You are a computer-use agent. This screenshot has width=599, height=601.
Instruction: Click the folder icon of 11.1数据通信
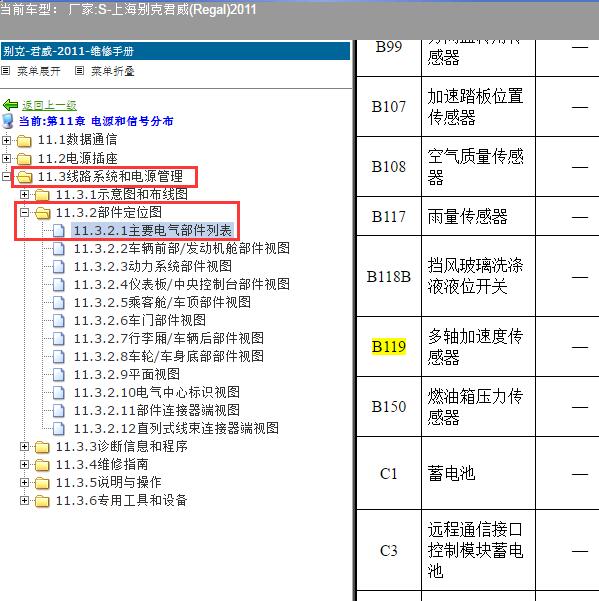[24, 141]
